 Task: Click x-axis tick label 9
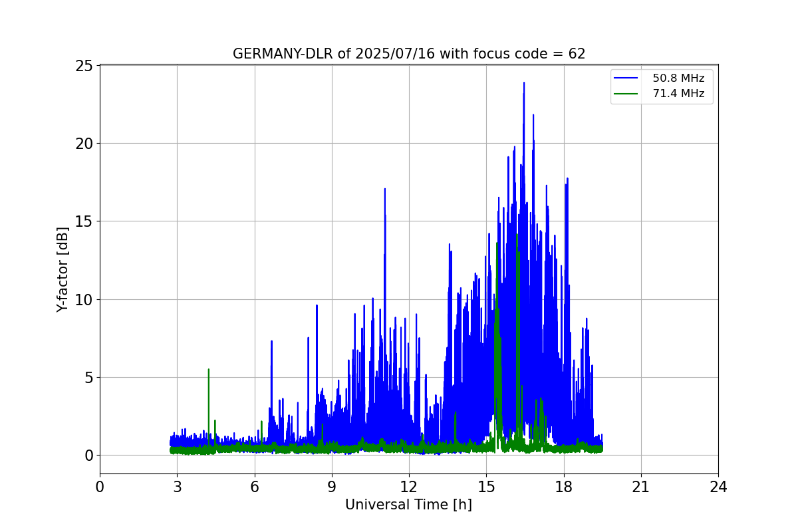332,487
